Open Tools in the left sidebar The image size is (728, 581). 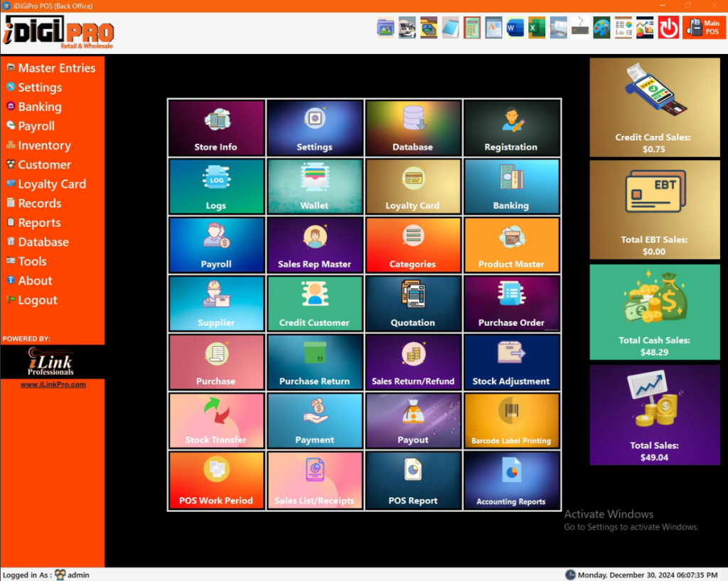point(26,262)
